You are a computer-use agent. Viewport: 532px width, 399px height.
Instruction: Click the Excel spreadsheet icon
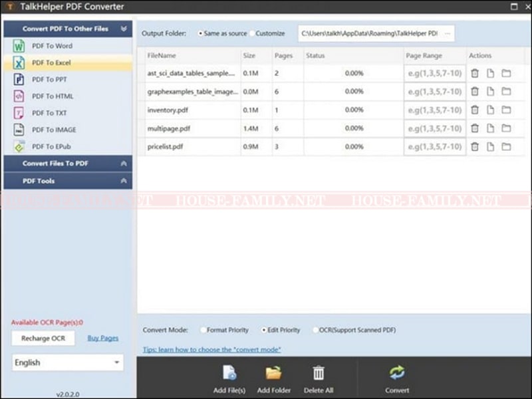pyautogui.click(x=19, y=63)
